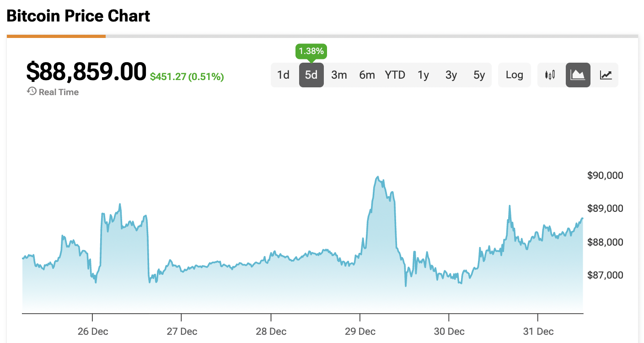Screen dimensions: 644x343
Task: Click the $88,859.00 price value
Action: [x=86, y=72]
